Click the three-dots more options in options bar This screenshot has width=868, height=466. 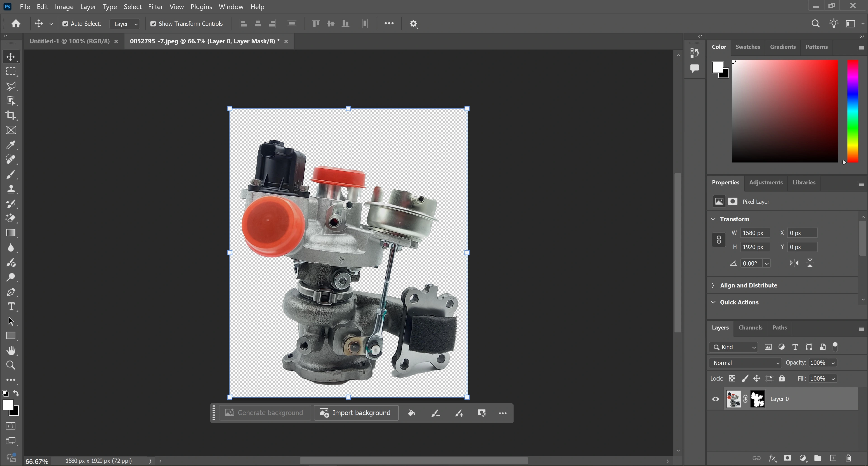coord(389,24)
